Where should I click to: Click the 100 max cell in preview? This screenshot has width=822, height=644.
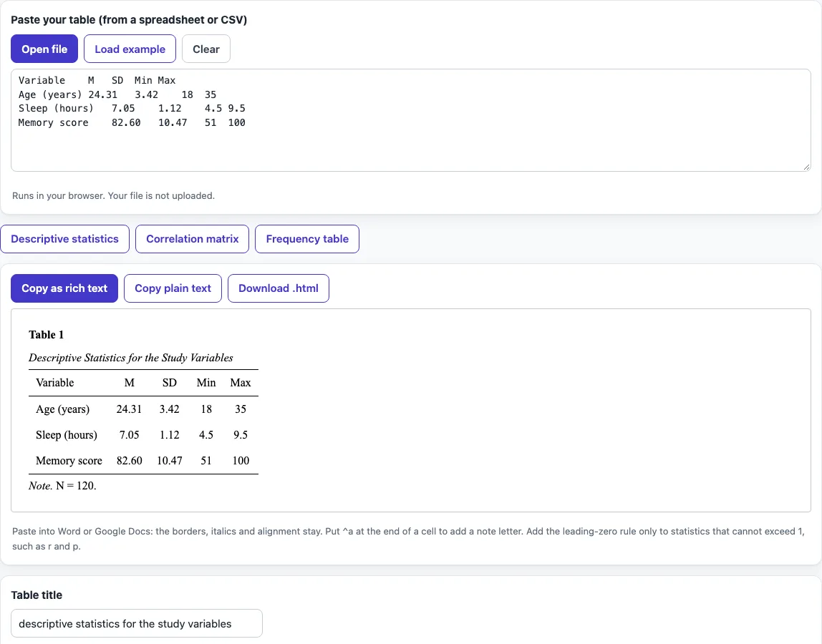tap(241, 461)
